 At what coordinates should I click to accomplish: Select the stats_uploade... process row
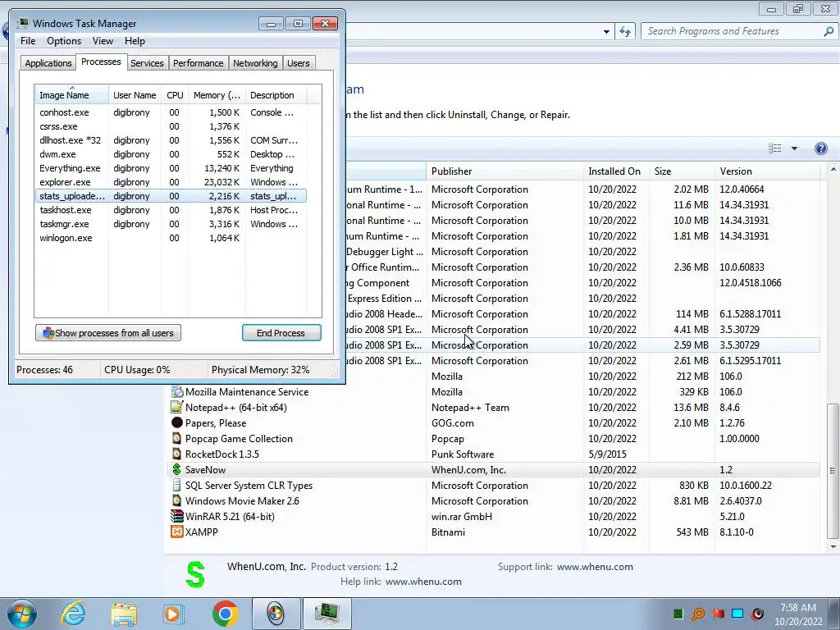tap(171, 196)
